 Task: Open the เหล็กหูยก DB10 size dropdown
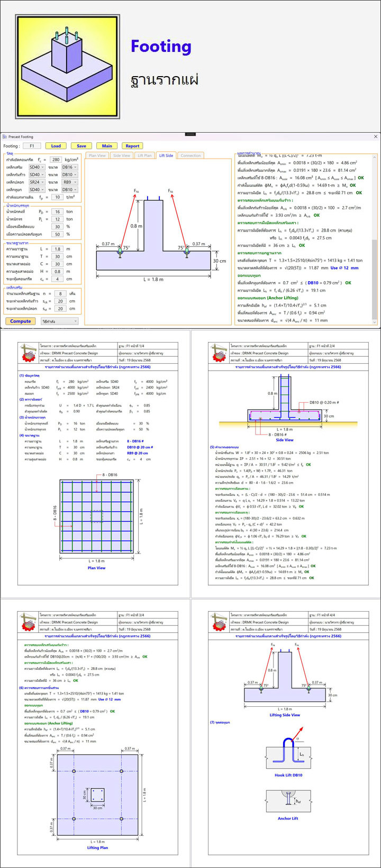coord(70,189)
